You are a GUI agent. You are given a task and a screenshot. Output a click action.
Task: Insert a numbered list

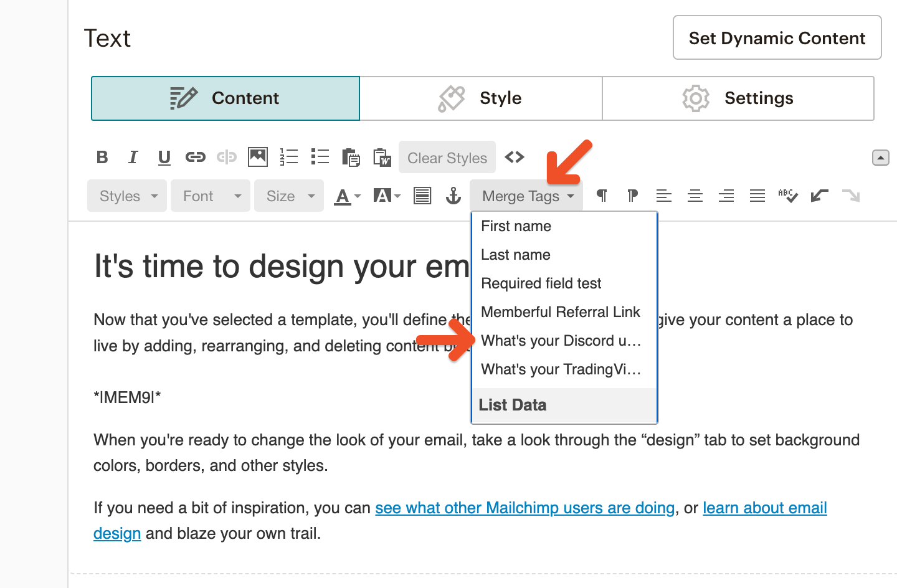coord(288,157)
